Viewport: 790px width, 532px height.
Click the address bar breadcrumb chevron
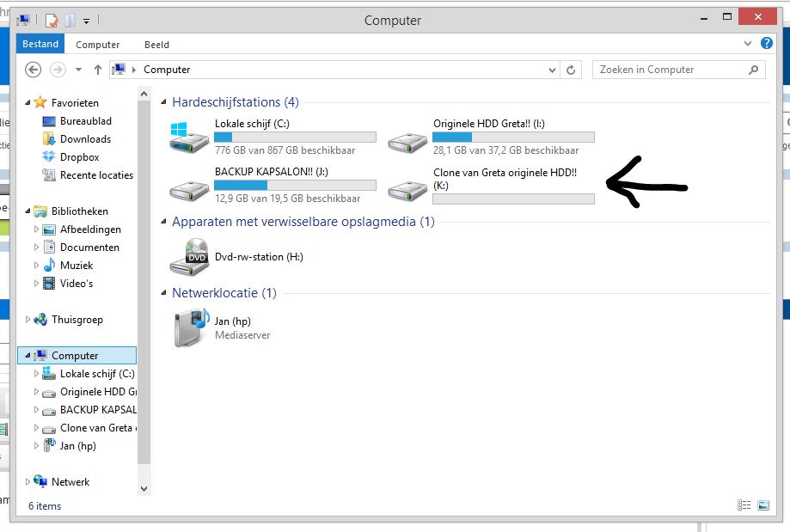coord(134,70)
